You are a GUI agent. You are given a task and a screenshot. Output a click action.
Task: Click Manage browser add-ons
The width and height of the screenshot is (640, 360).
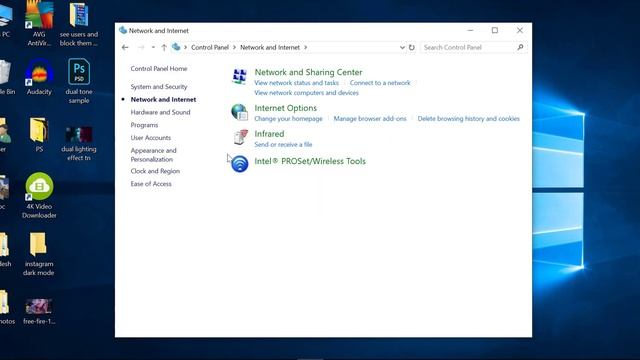[370, 119]
